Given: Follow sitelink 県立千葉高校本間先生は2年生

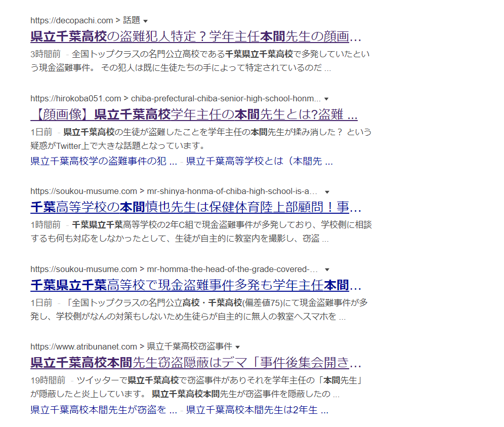Looking at the screenshot, I should (257, 410).
